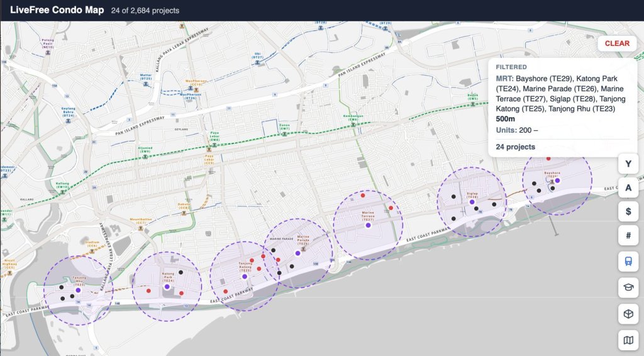This screenshot has height=356, width=644.
Task: Select the Tanjong Rhu (TE23) purple station marker
Action: click(x=78, y=291)
